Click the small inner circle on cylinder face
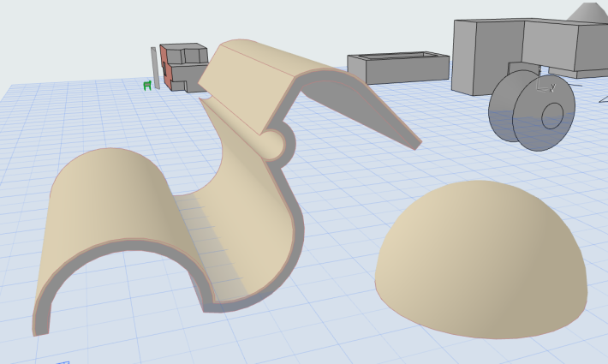The width and height of the screenshot is (608, 364). click(552, 116)
